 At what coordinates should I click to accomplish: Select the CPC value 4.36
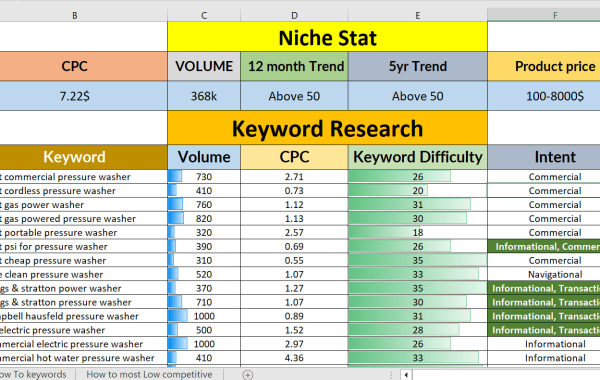pos(294,358)
